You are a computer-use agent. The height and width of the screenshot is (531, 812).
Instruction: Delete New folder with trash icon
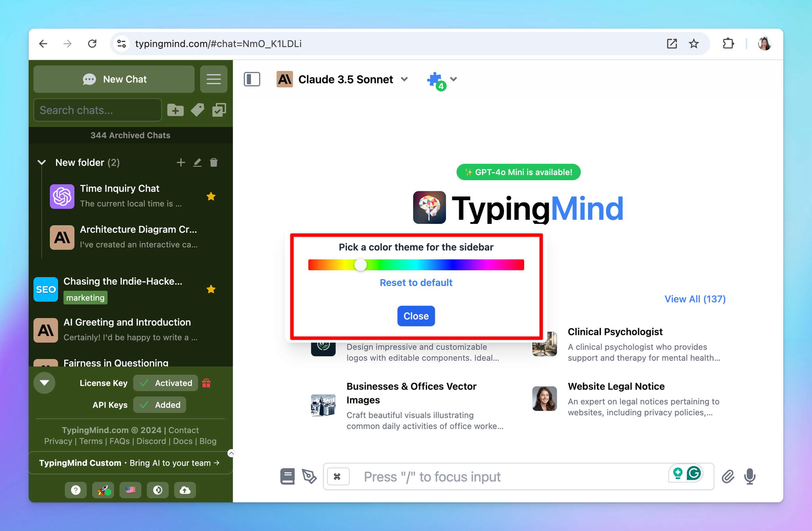tap(214, 162)
